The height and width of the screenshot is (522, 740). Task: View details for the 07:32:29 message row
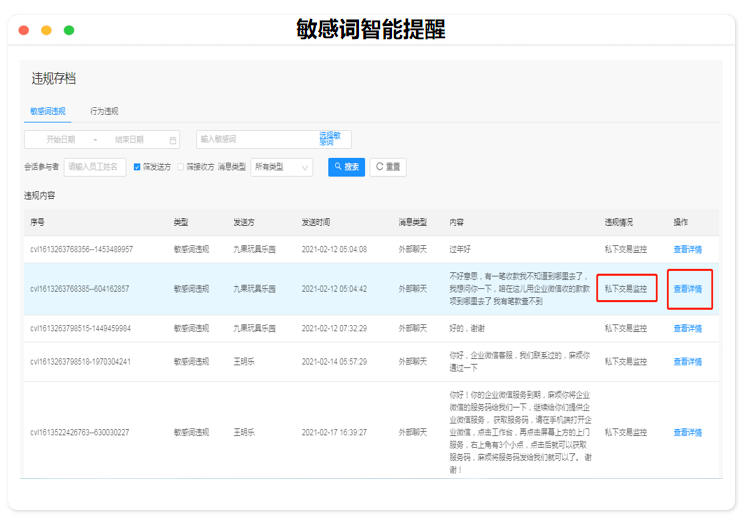(687, 328)
